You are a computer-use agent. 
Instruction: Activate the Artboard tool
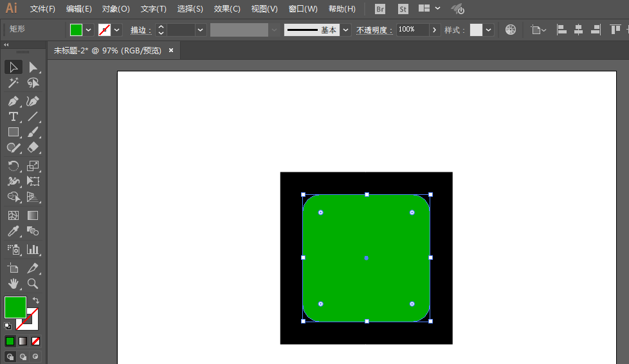(x=14, y=268)
